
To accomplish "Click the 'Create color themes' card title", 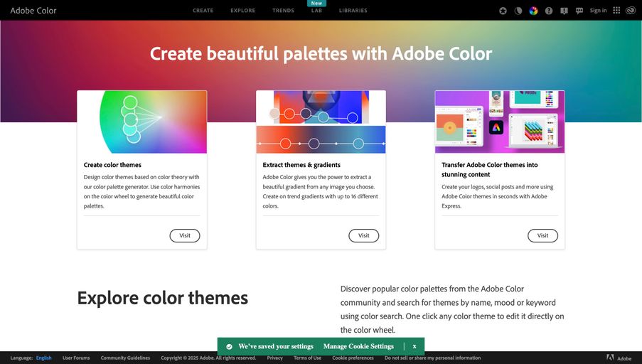I will 112,165.
